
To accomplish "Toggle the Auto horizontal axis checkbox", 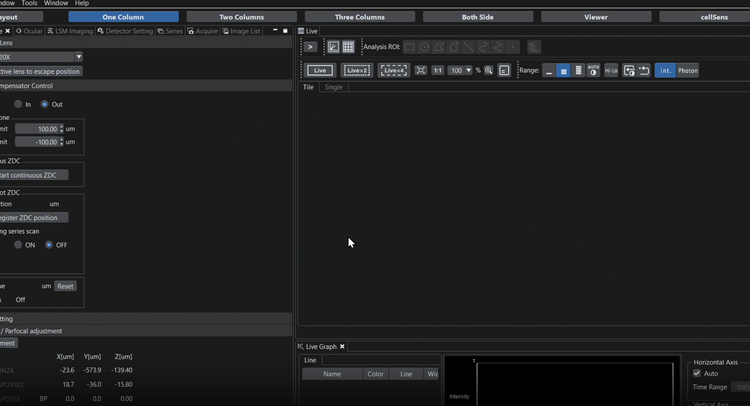I will coord(697,373).
